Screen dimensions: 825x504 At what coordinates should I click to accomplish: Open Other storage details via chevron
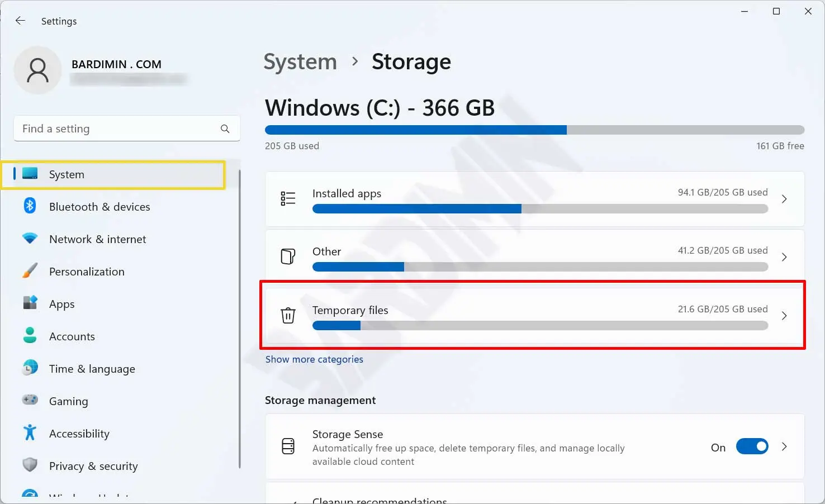tap(784, 257)
